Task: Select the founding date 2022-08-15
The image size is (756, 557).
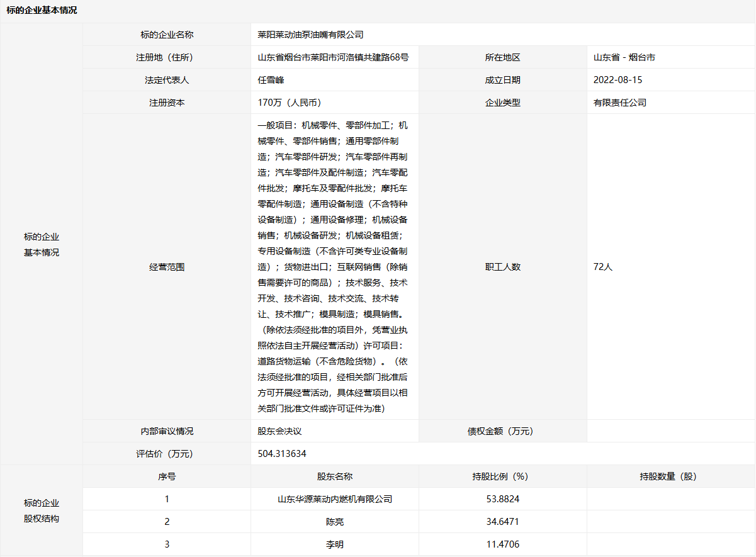Action: point(618,80)
